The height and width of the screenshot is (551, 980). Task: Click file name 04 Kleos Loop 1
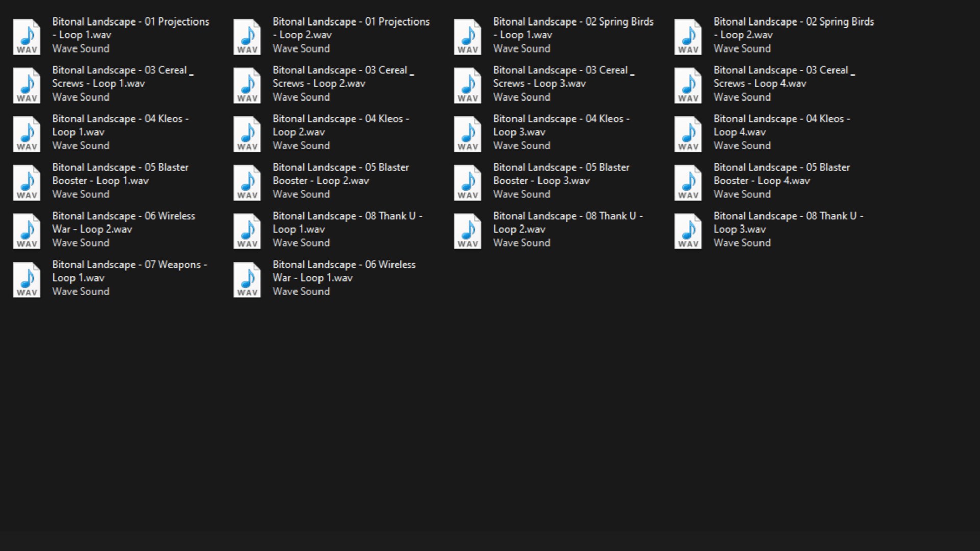pos(120,126)
